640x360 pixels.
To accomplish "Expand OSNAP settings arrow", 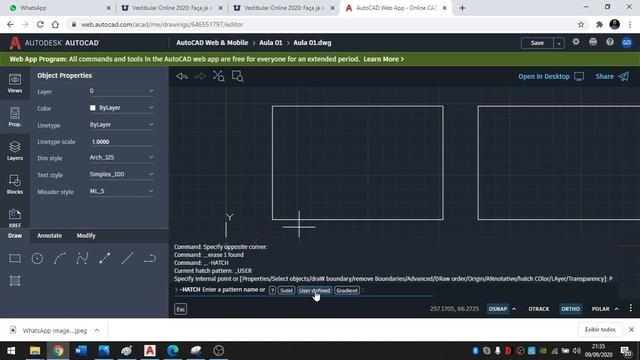I will (514, 309).
